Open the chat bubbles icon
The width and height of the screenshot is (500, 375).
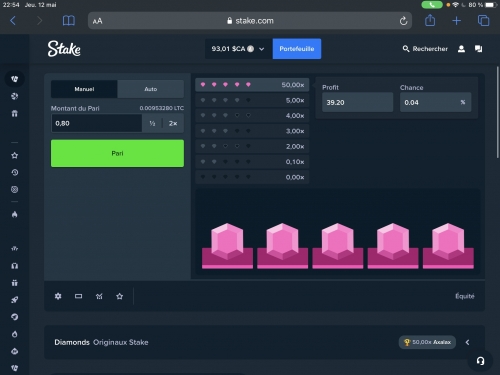(x=479, y=49)
